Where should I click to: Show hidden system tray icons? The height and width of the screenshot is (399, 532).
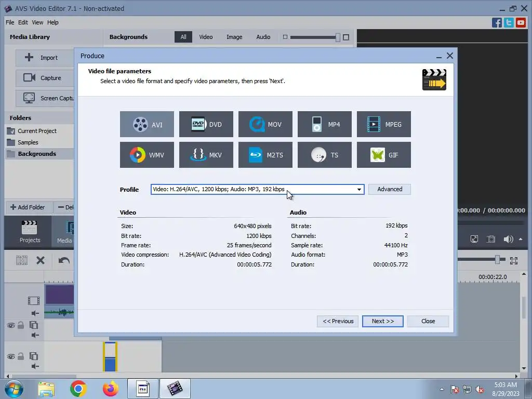[x=442, y=389]
